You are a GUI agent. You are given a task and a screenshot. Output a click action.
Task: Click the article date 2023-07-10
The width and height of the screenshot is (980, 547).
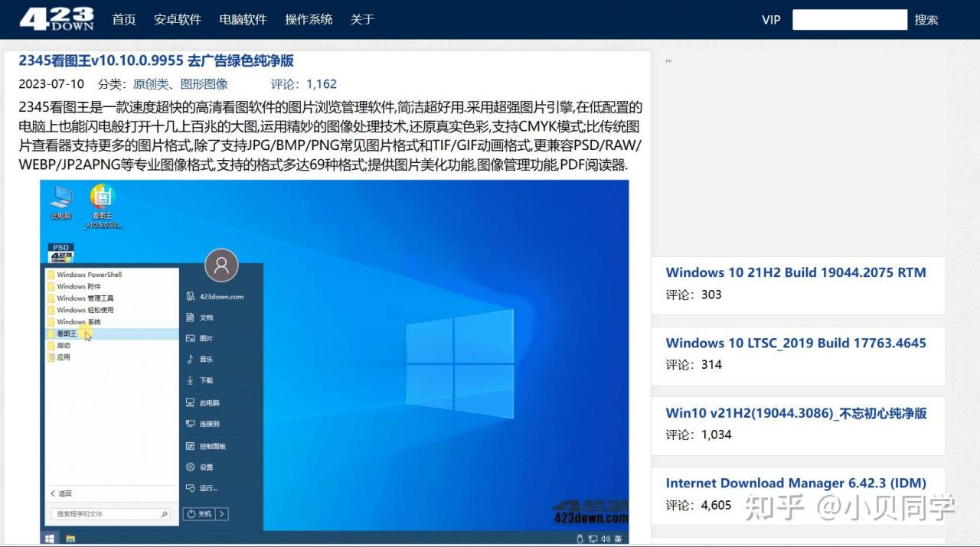pyautogui.click(x=51, y=84)
